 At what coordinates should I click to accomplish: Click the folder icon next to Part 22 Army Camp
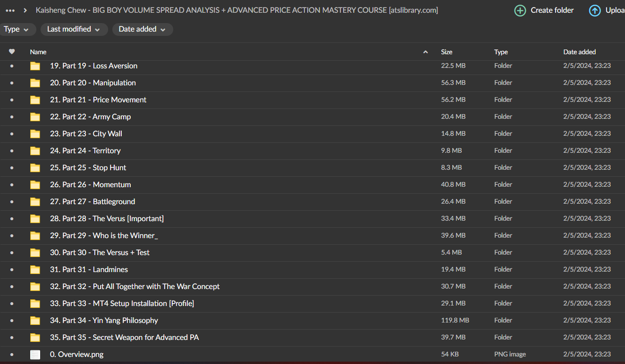[x=35, y=117]
